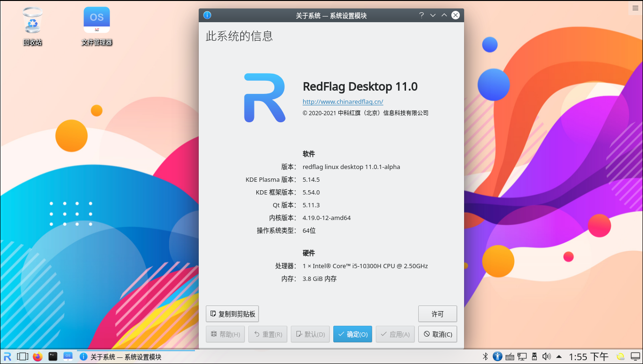
Task: Click 复制到剪贴板 (Copy to Clipboard) button
Action: coord(232,314)
